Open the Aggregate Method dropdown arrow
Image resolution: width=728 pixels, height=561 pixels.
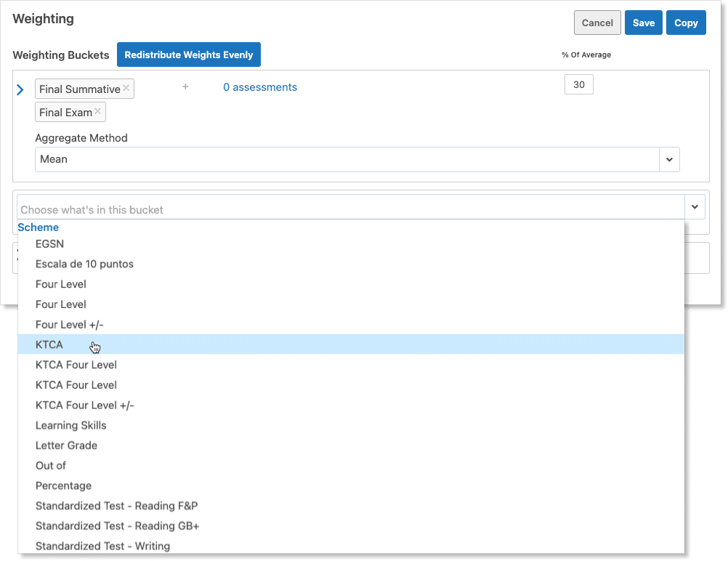click(668, 159)
